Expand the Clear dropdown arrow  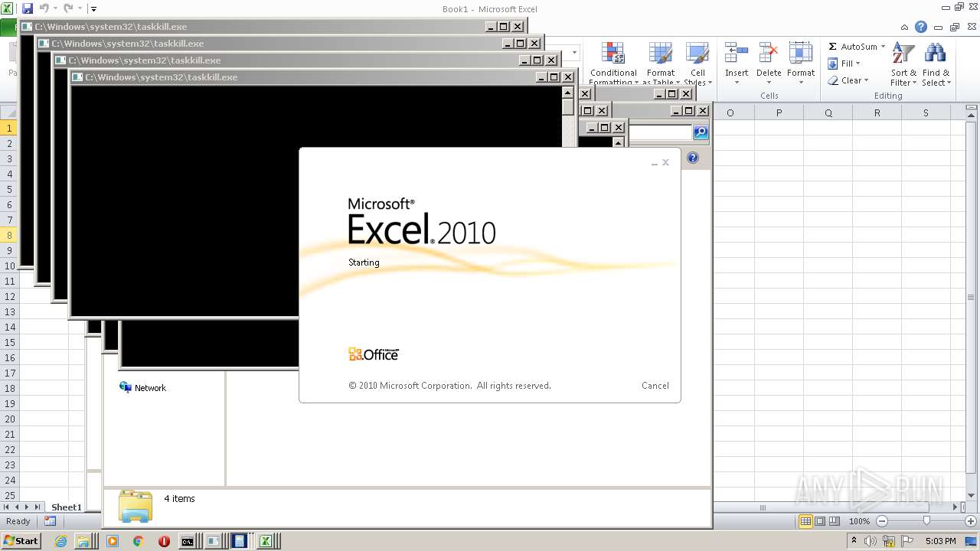pos(866,80)
